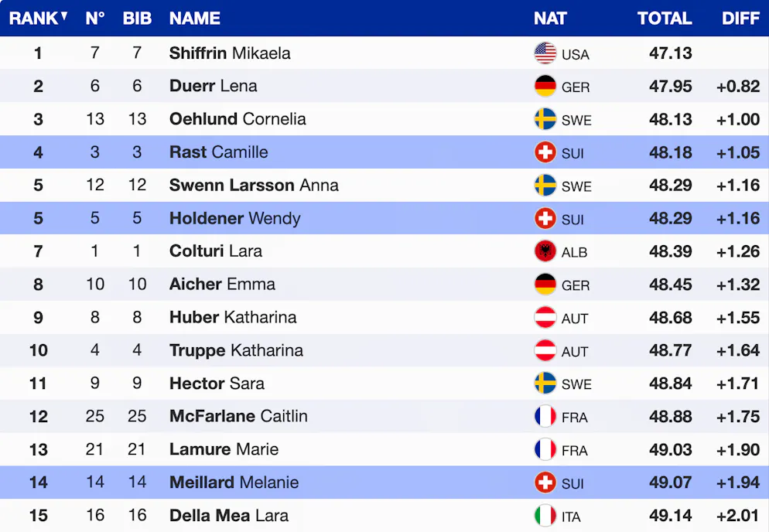769x532 pixels.
Task: Click Lamure Marie's +1.90 time difference
Action: coord(738,450)
